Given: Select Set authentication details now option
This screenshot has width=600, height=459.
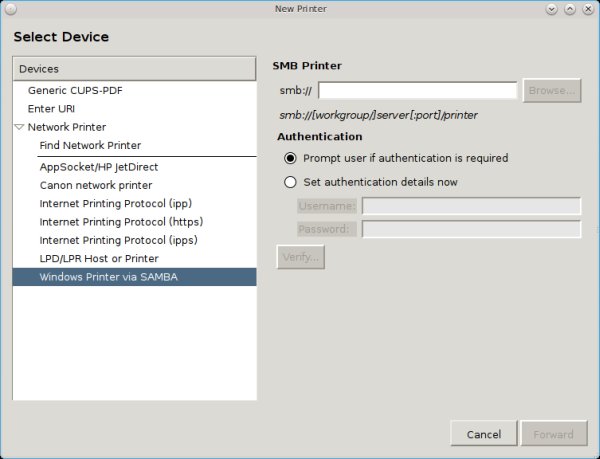Looking at the screenshot, I should (x=291, y=182).
